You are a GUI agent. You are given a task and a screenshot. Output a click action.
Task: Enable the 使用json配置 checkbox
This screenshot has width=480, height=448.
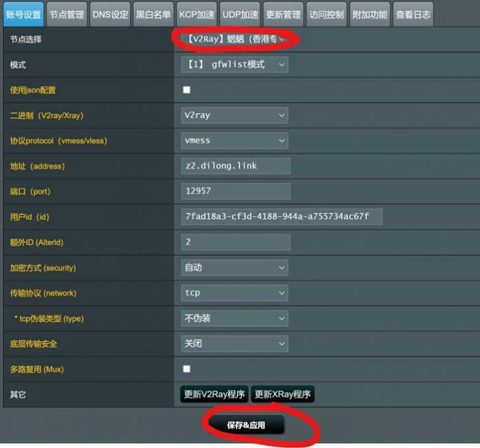pos(186,90)
